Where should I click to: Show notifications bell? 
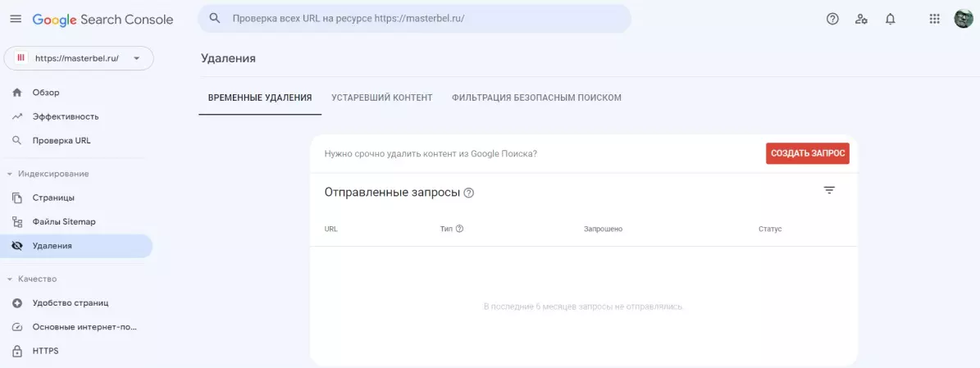(x=891, y=19)
